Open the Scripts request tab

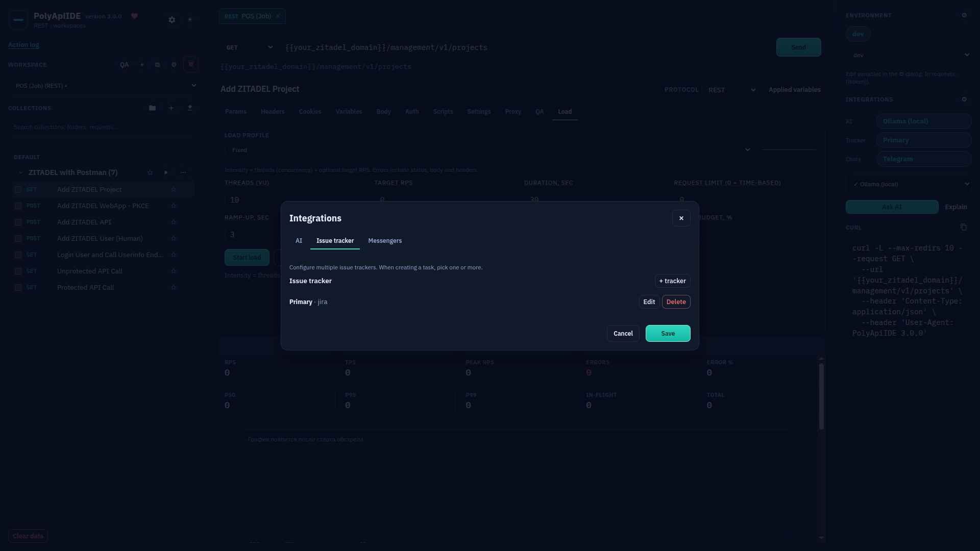point(443,112)
